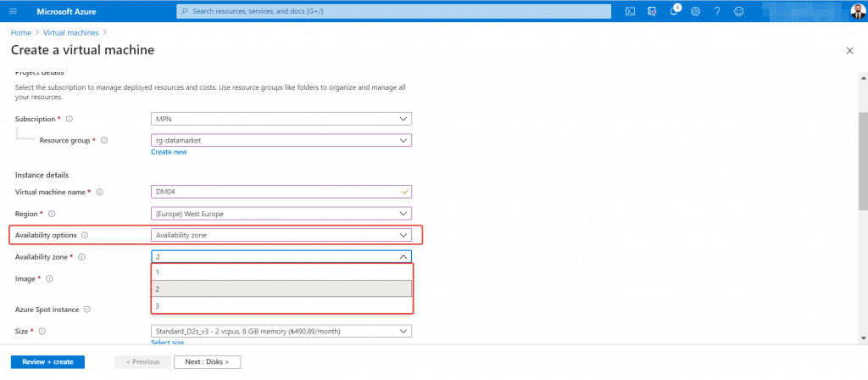Show info tooltip for Virtual machine name

click(x=100, y=193)
